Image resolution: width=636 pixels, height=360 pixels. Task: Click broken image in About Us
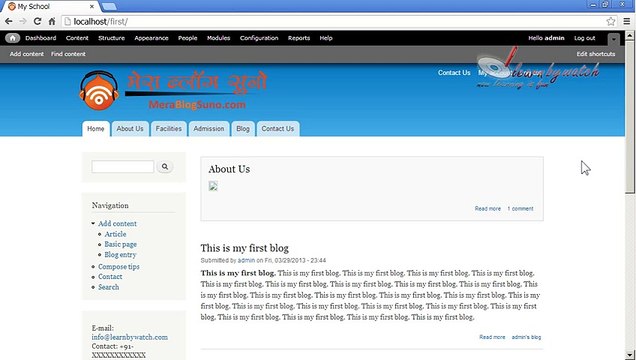[x=213, y=186]
